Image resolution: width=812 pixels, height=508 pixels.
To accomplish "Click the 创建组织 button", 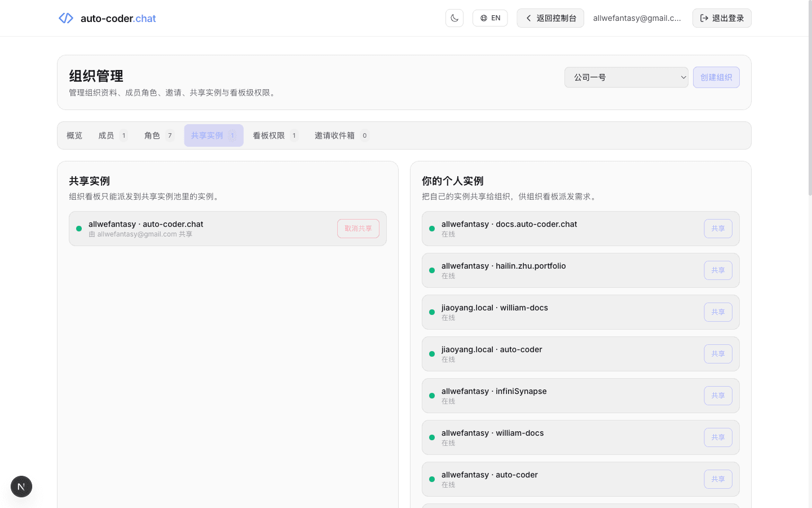I will click(x=716, y=77).
